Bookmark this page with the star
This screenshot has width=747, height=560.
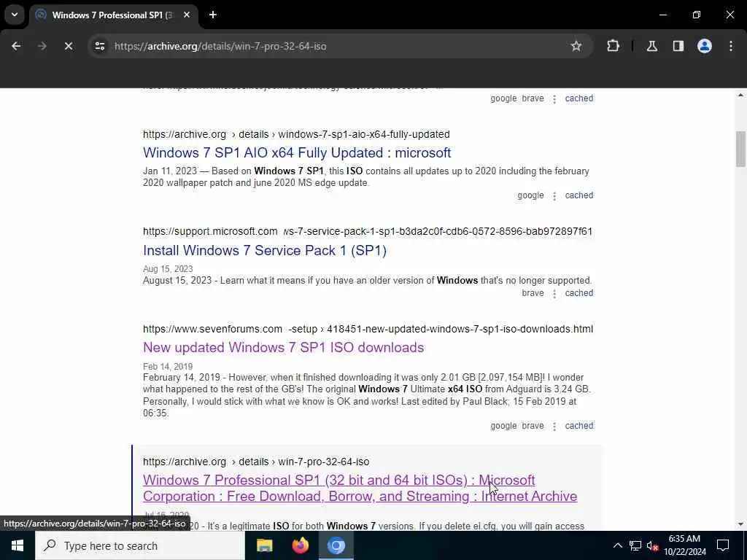[576, 46]
